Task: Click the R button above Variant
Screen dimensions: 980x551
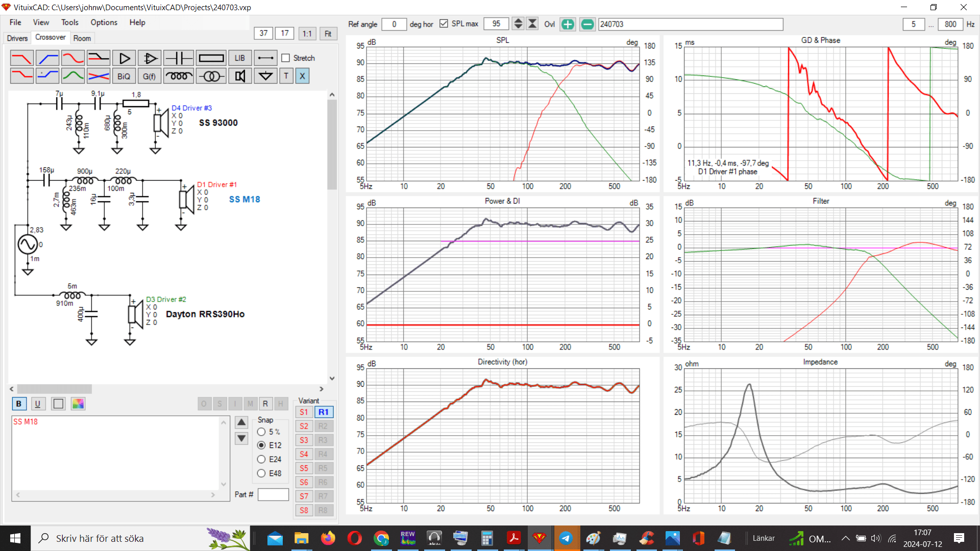Action: coord(265,404)
